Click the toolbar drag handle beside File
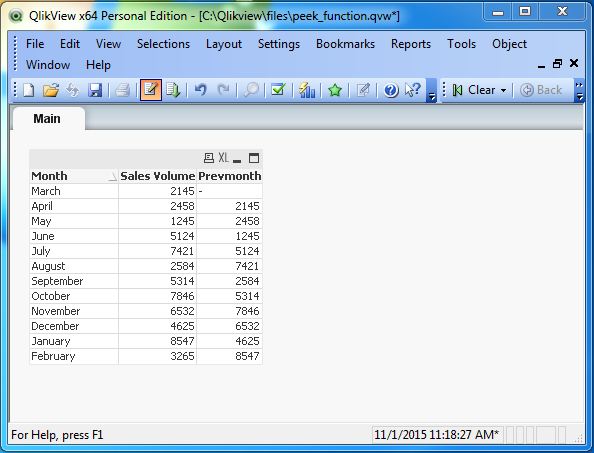The height and width of the screenshot is (453, 594). click(15, 53)
